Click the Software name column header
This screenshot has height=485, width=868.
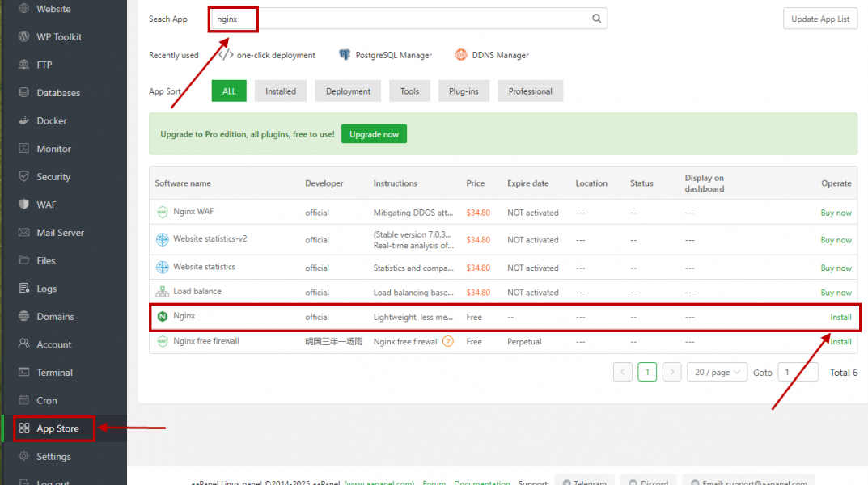pos(183,183)
